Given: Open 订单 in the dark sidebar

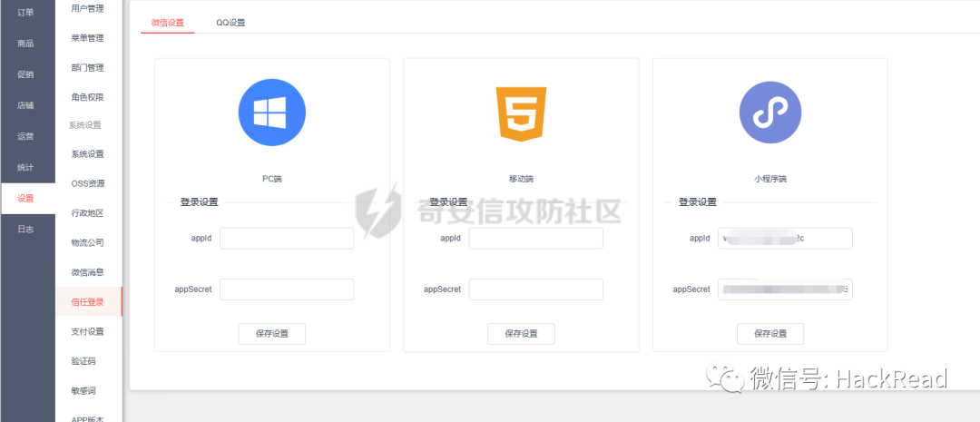Looking at the screenshot, I should [x=25, y=13].
